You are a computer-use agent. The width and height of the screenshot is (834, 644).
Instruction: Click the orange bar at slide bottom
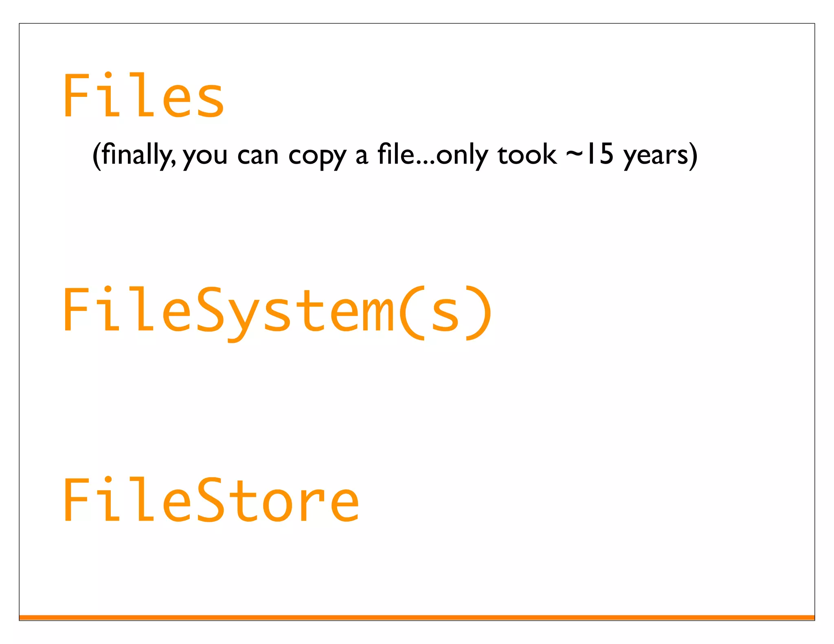coord(417,617)
